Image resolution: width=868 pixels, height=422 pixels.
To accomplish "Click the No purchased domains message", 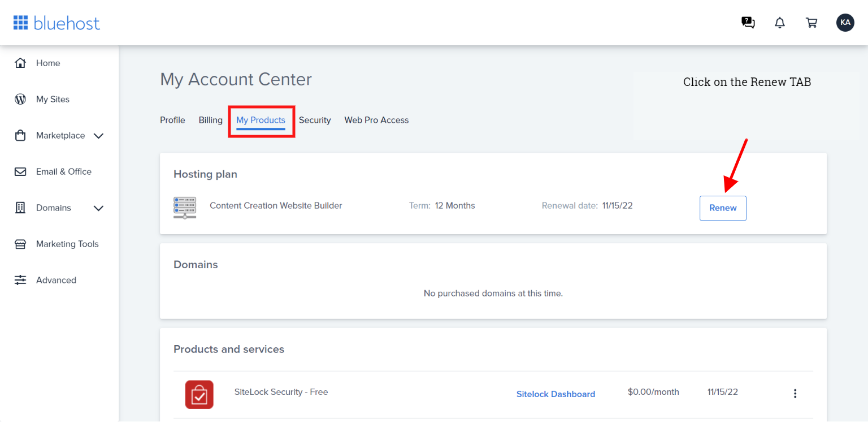I will click(493, 294).
